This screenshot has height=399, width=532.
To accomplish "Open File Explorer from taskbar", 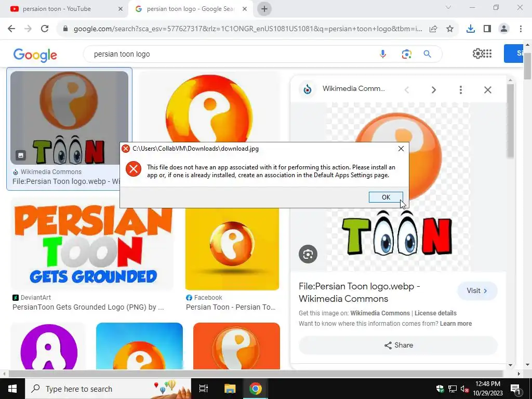I will 230,389.
